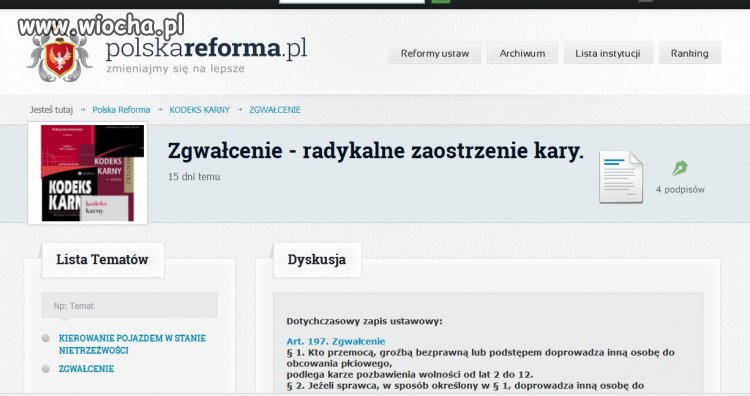
Task: Click the polskareforma.pl site title
Action: click(206, 48)
